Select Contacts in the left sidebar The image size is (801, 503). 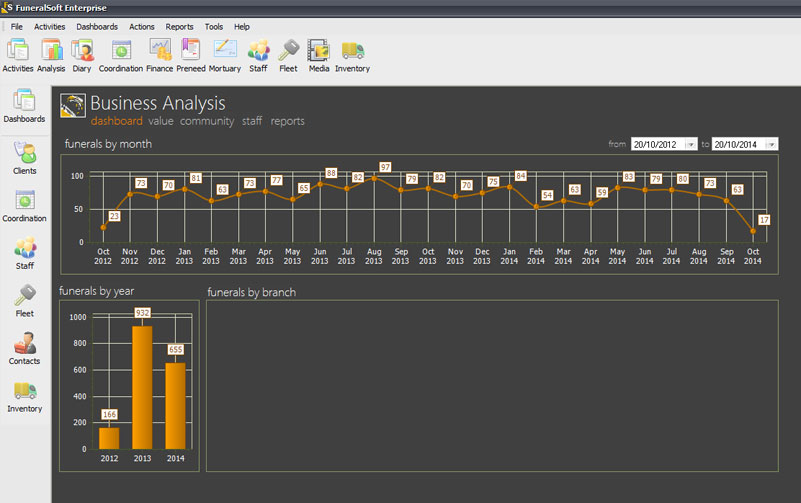pos(25,348)
